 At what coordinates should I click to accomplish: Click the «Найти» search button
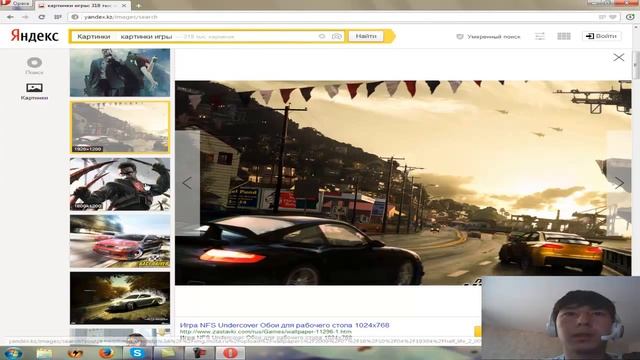coord(366,36)
